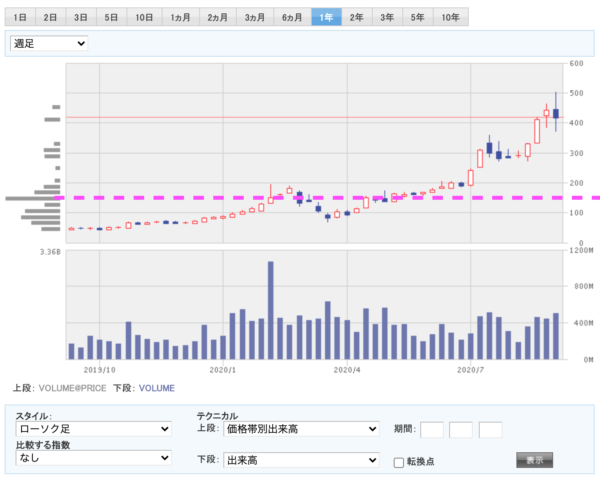The image size is (600, 480).
Task: Switch to the 1ヵ月 chart range
Action: (181, 17)
